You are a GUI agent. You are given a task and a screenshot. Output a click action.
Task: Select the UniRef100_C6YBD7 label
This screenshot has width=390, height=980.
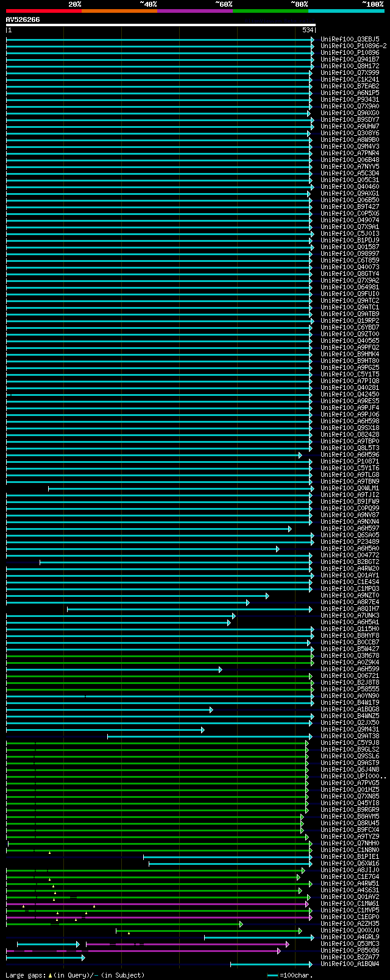350,327
